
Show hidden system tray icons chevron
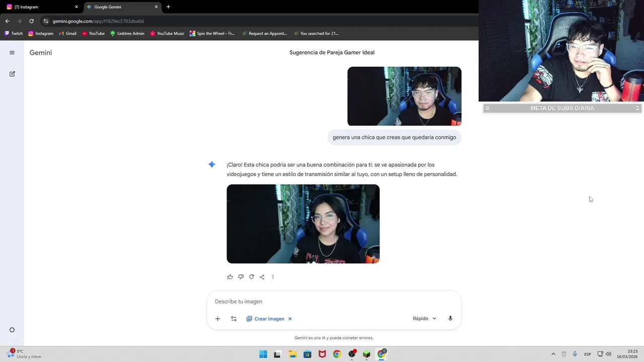coord(553,354)
